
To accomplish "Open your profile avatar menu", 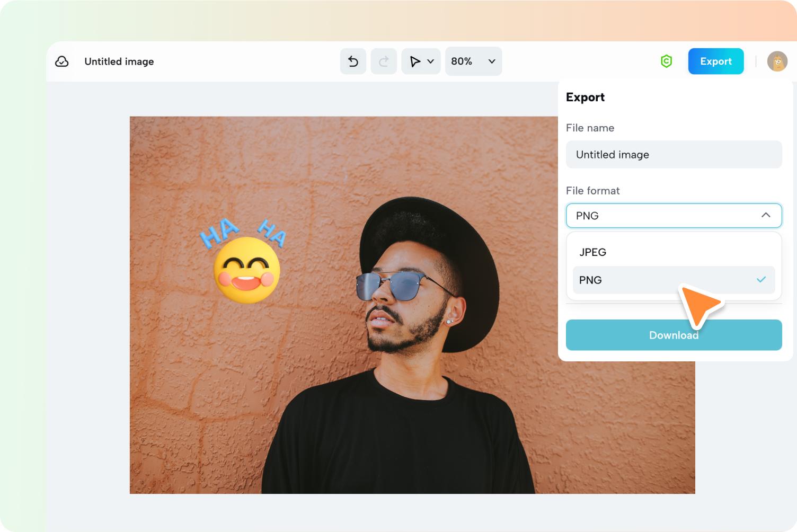I will pyautogui.click(x=777, y=61).
